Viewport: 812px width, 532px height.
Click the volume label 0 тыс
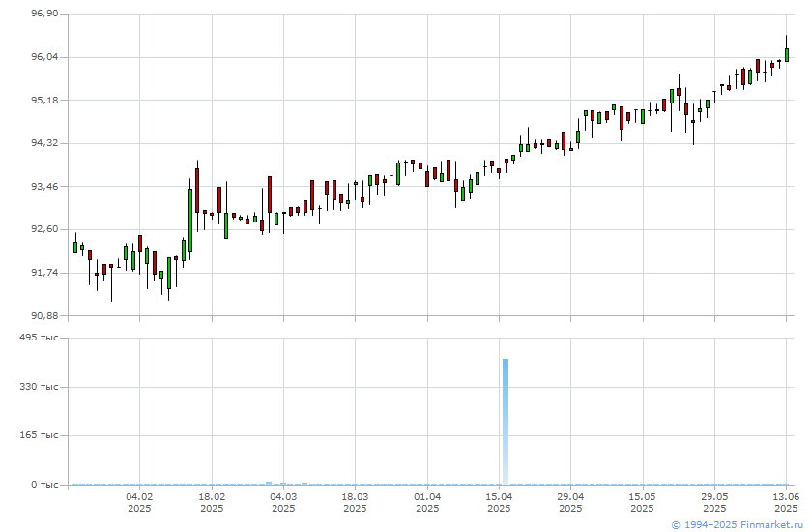[x=44, y=485]
